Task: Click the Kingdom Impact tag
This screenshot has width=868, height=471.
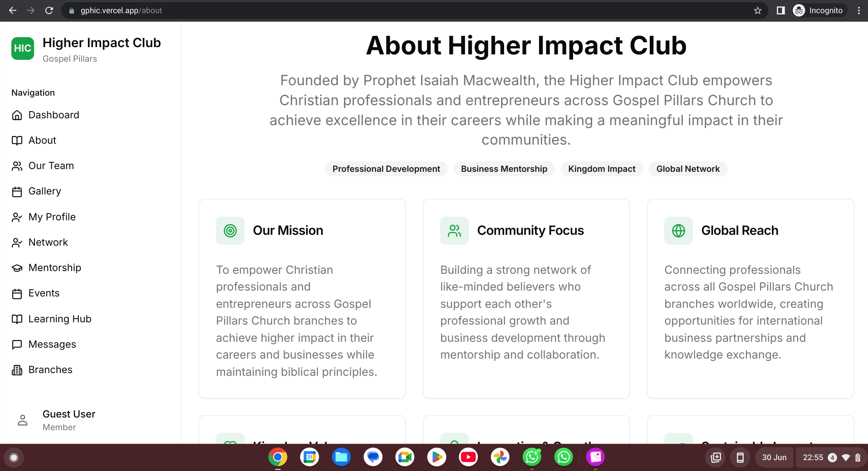Action: [602, 169]
